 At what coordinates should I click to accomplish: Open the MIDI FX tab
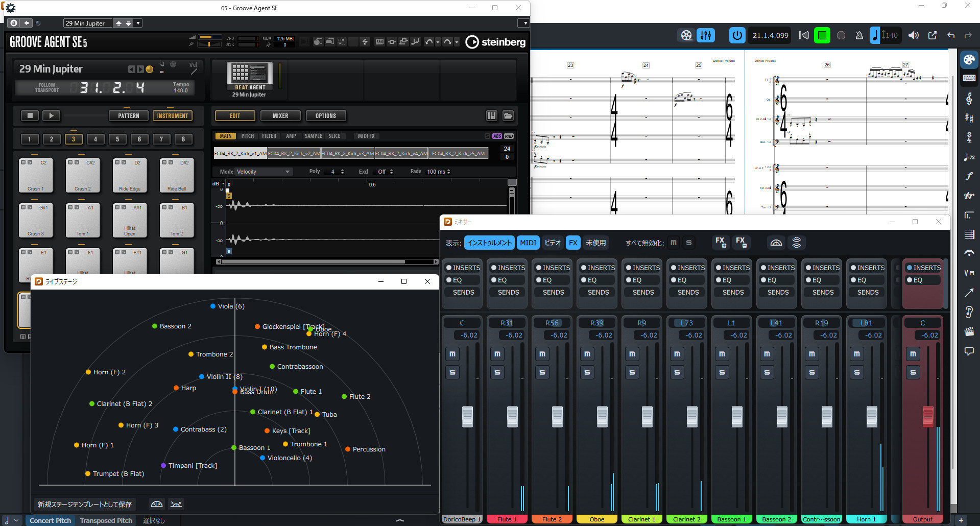click(x=366, y=136)
